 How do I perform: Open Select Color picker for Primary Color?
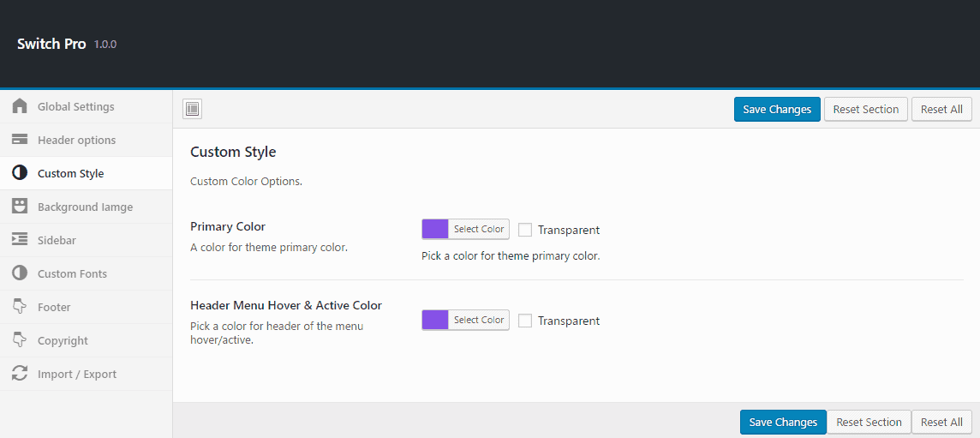[478, 229]
